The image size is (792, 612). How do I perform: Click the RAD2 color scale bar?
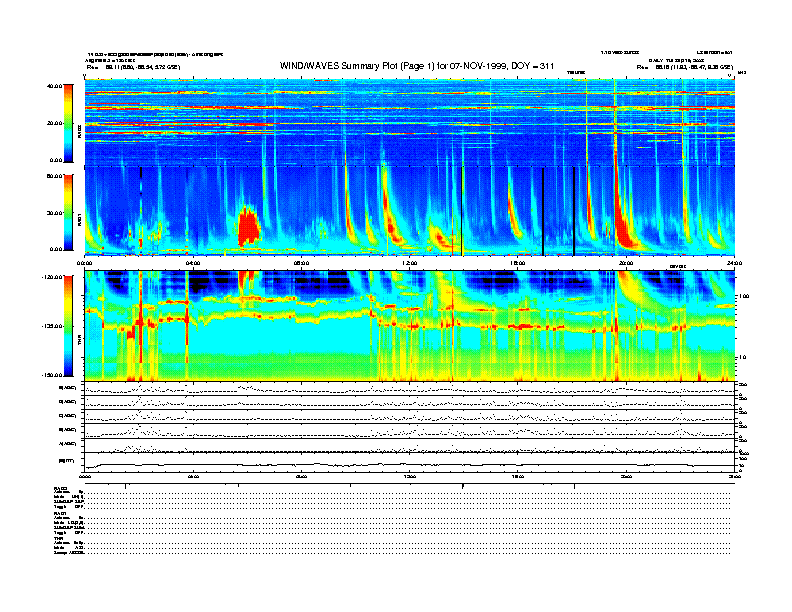point(68,123)
